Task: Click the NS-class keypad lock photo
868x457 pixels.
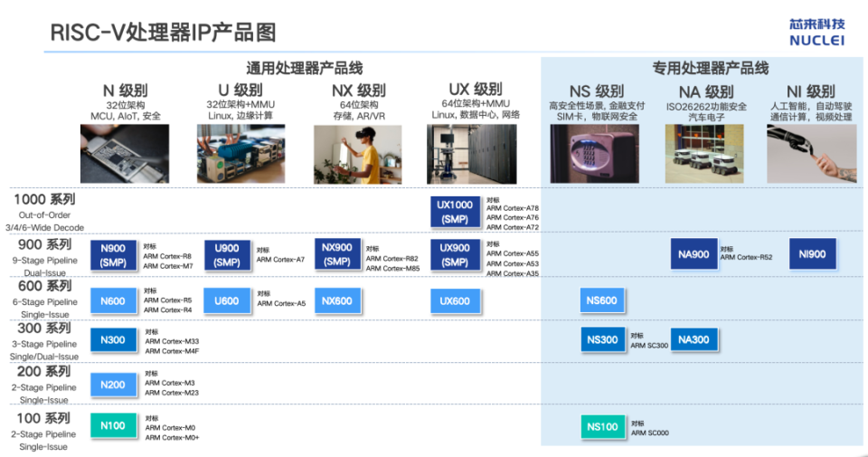Action: click(x=595, y=154)
